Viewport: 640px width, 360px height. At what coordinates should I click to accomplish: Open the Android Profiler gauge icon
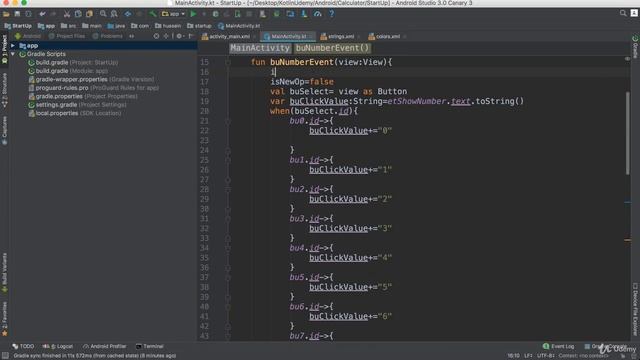(x=318, y=14)
